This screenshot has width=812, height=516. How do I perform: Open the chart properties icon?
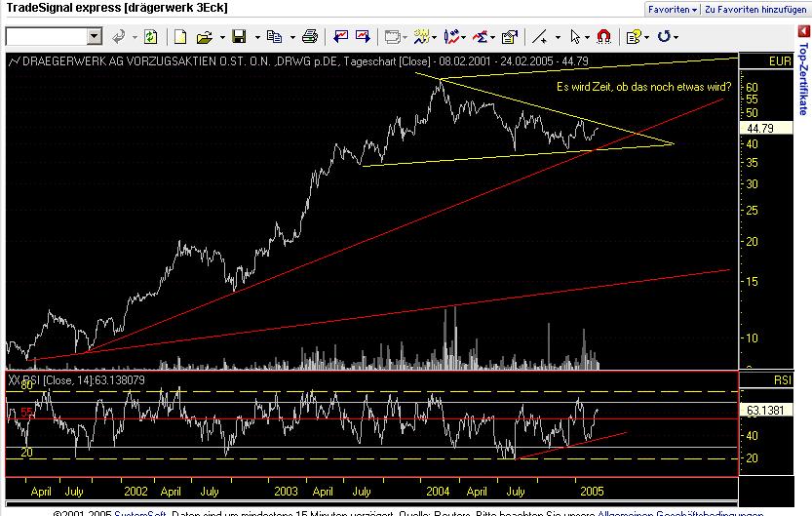(510, 37)
